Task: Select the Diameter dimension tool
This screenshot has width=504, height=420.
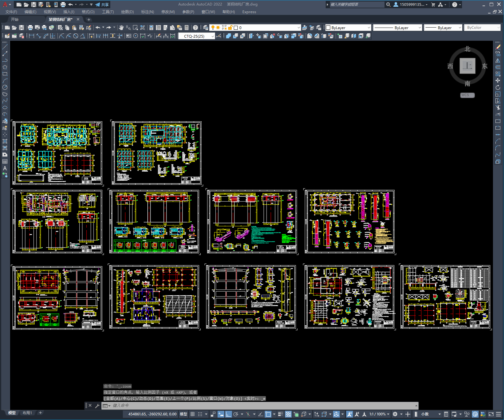Action: coord(75,36)
